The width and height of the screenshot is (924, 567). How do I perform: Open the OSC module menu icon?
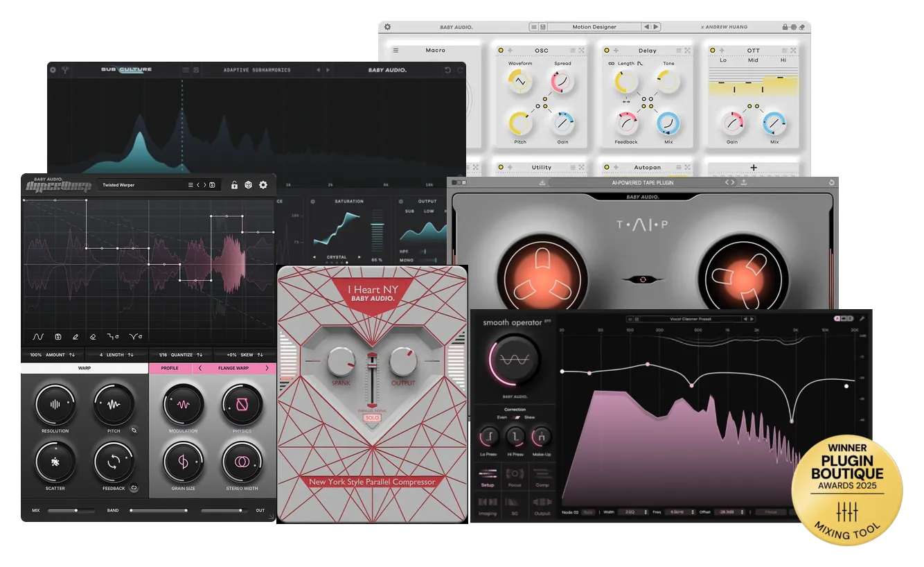(x=571, y=51)
